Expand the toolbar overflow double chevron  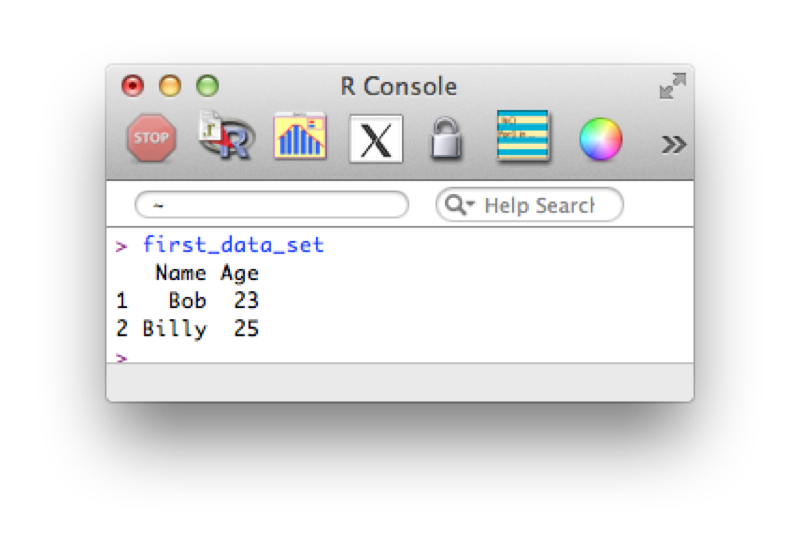(673, 144)
